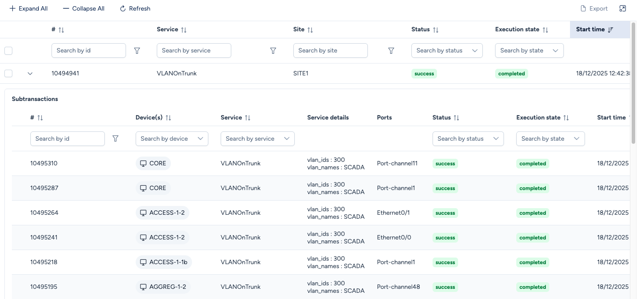This screenshot has width=644, height=299.
Task: Open the main Search by status dropdown
Action: pyautogui.click(x=447, y=51)
